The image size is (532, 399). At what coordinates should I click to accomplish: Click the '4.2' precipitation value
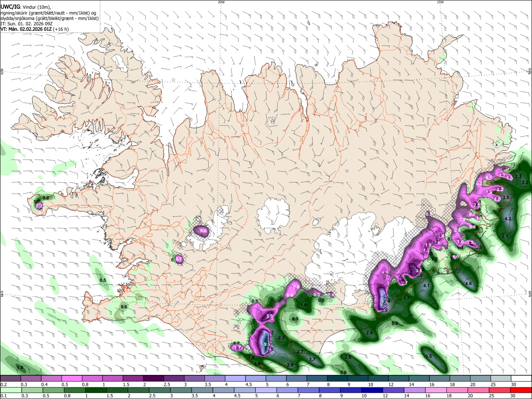point(507,219)
